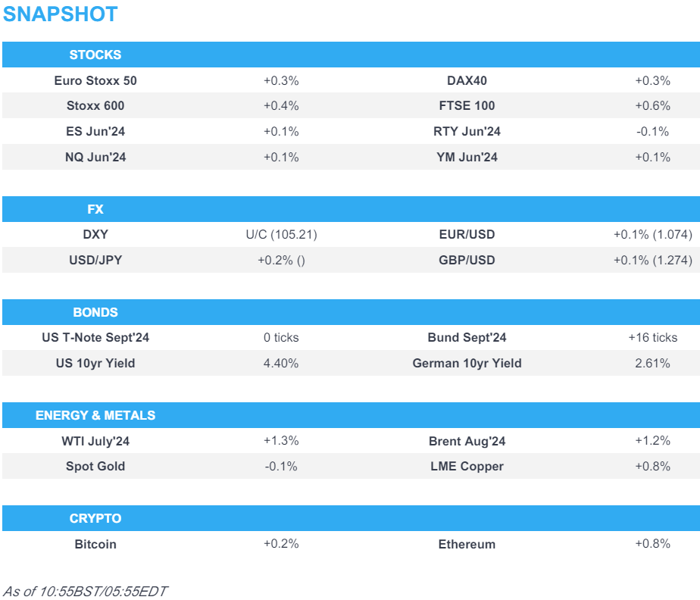Select the FX section header
The image size is (700, 600).
tap(95, 209)
